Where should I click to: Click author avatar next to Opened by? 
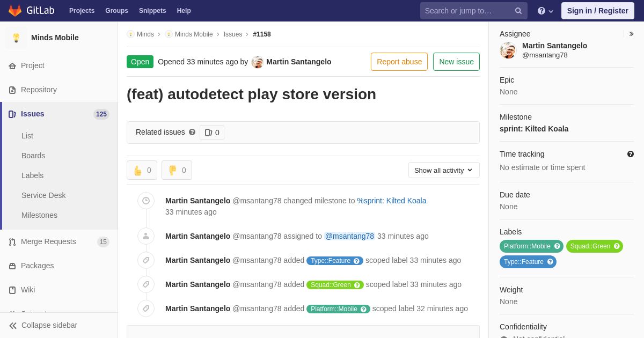258,62
